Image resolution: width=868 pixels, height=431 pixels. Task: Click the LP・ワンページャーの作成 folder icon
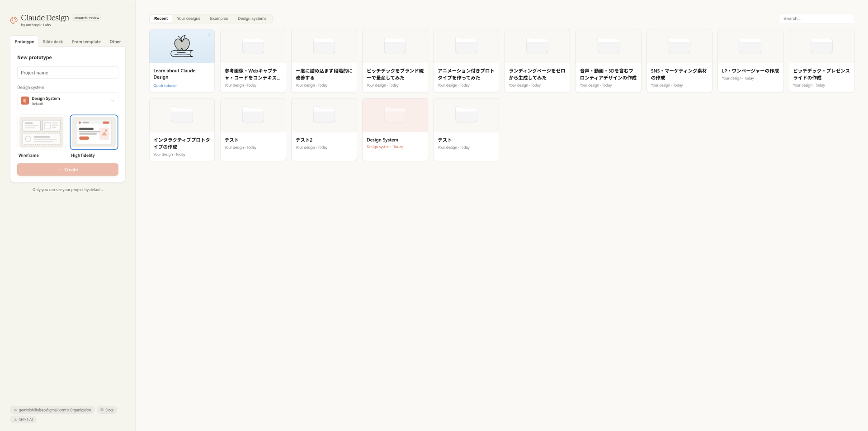pos(750,46)
